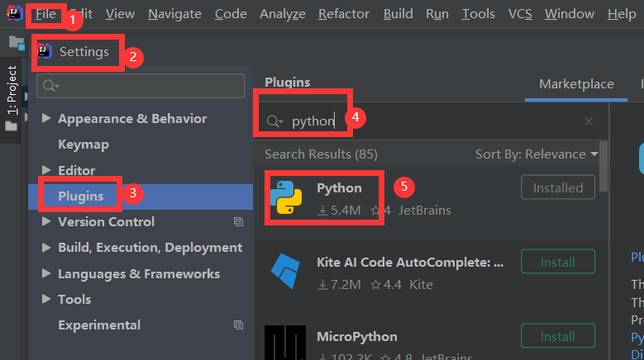644x360 pixels.
Task: Open the VCS menu
Action: tap(520, 14)
